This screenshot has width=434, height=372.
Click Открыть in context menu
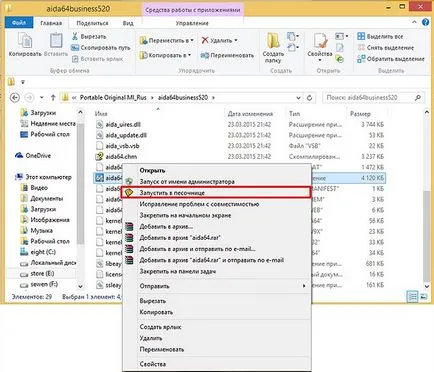point(217,170)
